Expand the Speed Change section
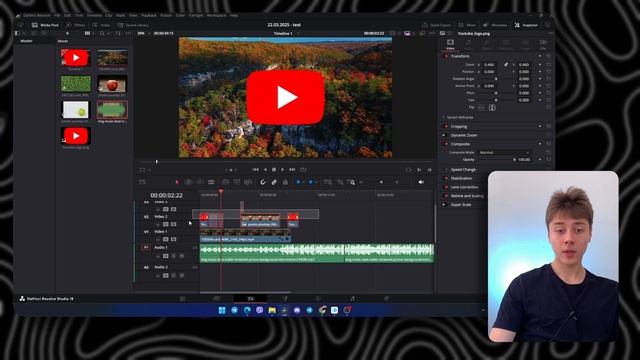This screenshot has height=360, width=640. [x=463, y=169]
